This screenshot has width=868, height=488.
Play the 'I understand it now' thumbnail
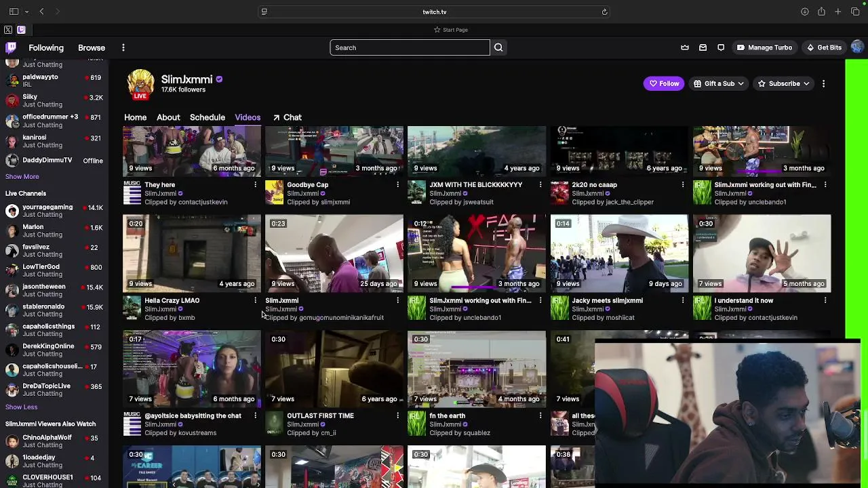click(762, 253)
